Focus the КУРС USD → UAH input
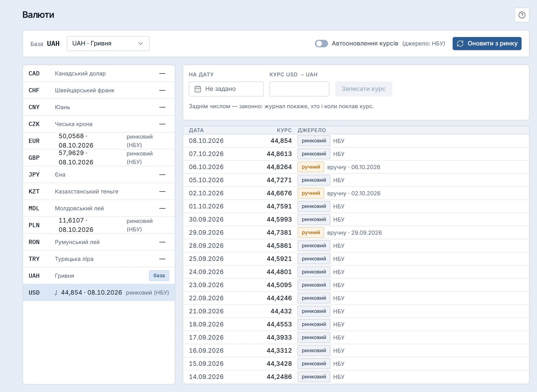The image size is (537, 392). click(299, 89)
